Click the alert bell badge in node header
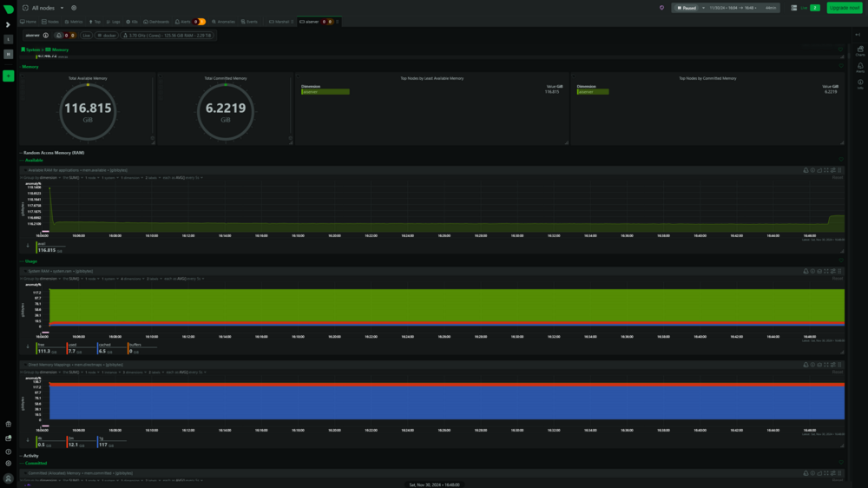Viewport: 868px width, 488px height. pos(65,36)
